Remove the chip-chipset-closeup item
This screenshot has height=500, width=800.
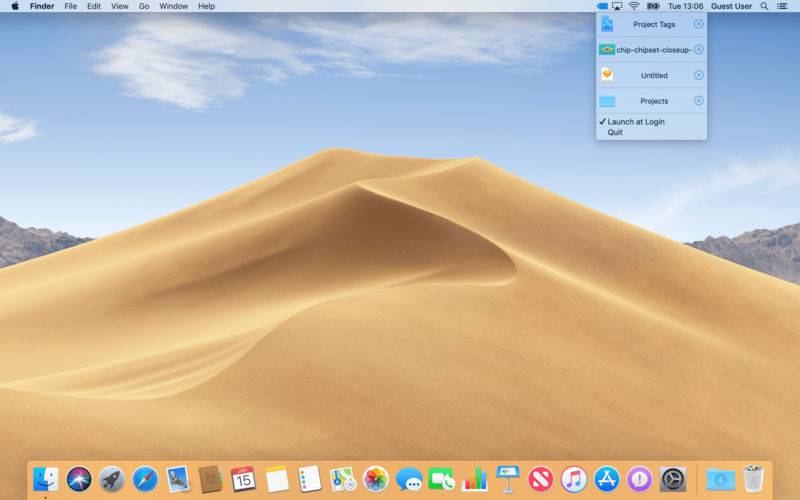(x=698, y=49)
